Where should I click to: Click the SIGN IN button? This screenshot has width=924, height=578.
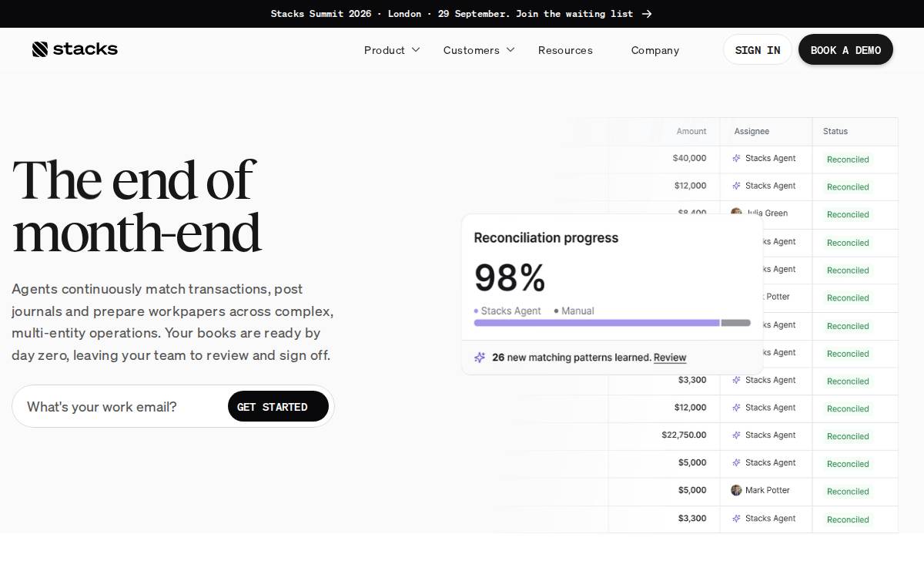758,49
